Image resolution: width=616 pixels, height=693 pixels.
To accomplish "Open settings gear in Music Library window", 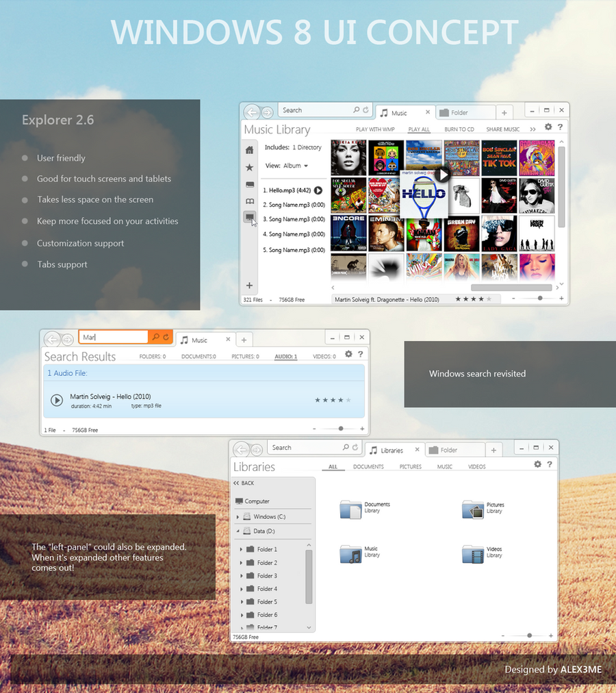I will point(548,127).
